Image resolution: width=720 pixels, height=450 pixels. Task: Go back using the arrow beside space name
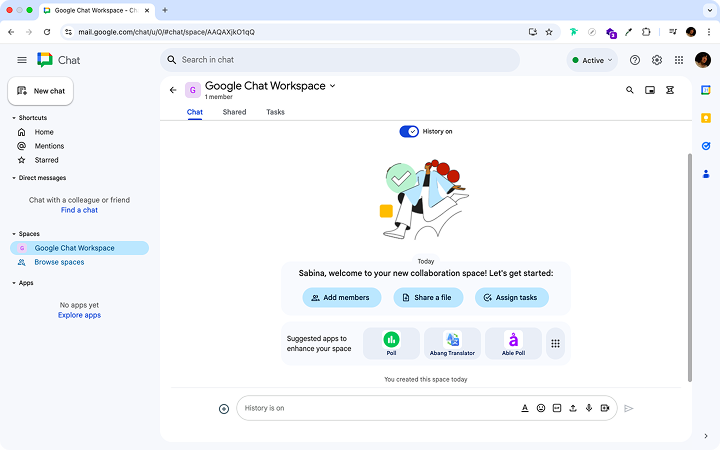(173, 90)
